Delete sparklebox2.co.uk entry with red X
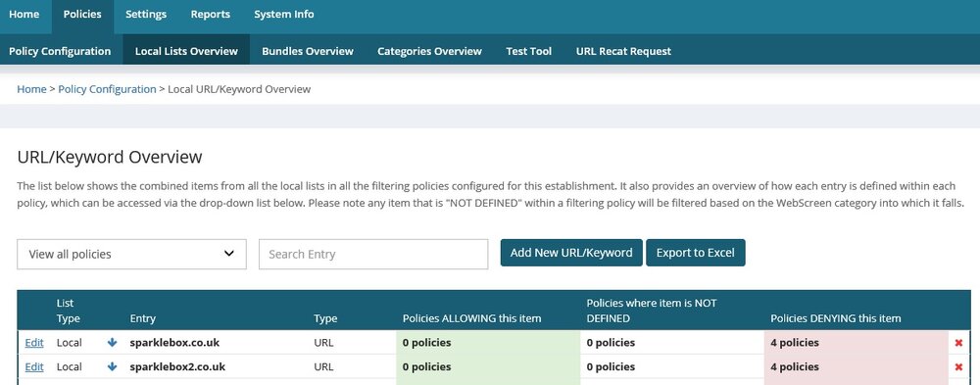The image size is (980, 385). 958,366
